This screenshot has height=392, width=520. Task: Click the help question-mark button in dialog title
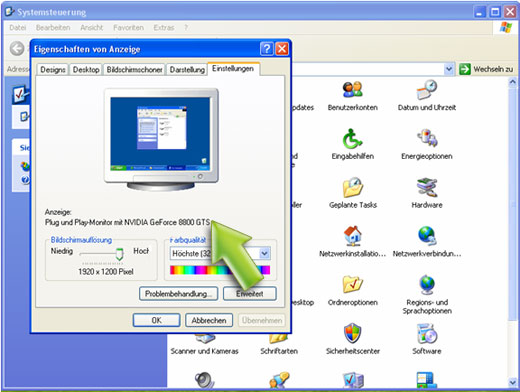coord(267,49)
